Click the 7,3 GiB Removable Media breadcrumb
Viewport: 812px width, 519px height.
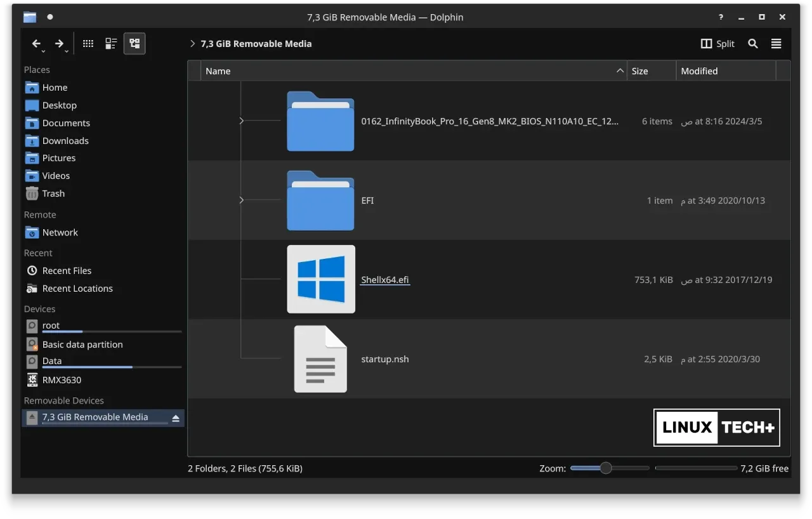(256, 44)
